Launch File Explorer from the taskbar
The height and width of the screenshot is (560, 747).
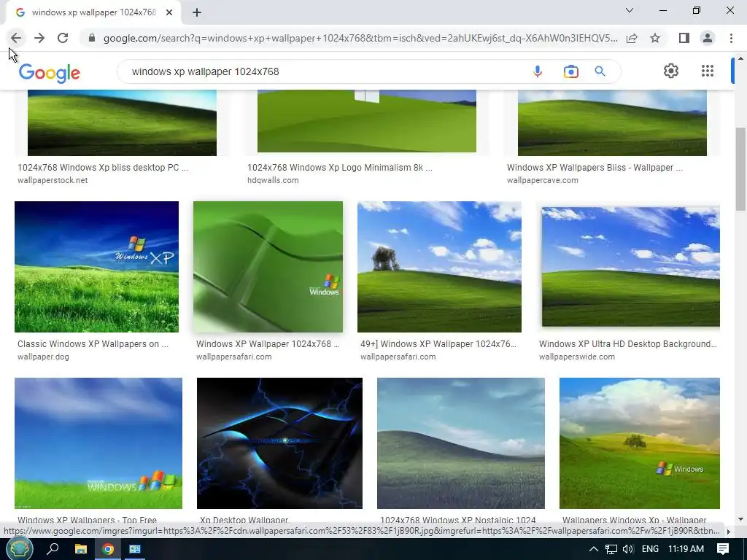[x=81, y=549]
